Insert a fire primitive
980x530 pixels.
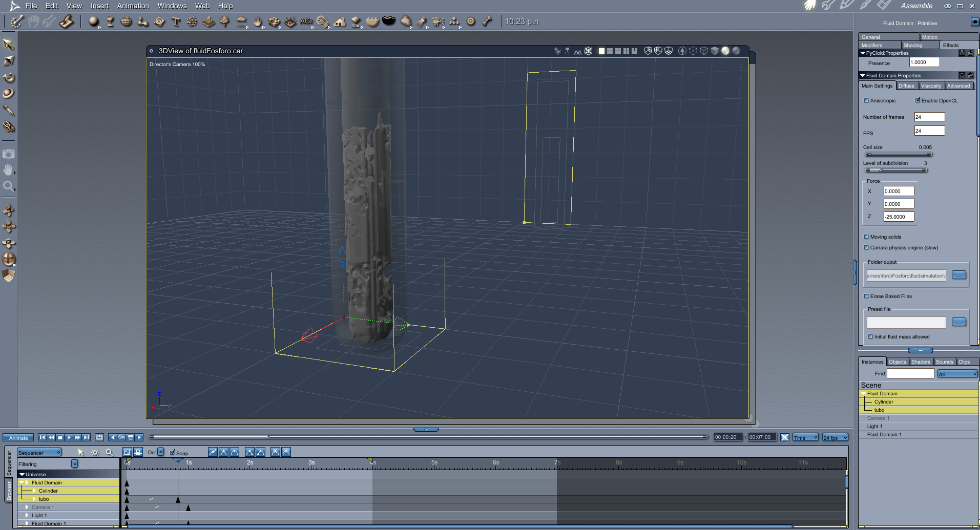coord(258,22)
